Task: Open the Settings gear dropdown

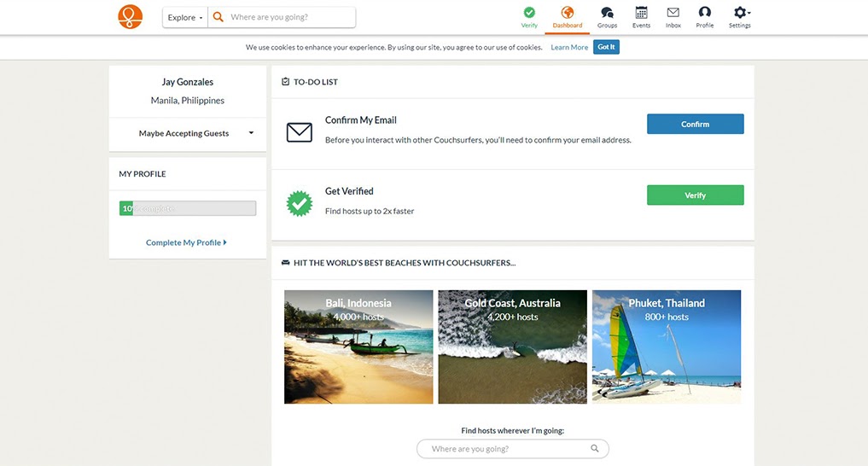Action: coord(740,12)
